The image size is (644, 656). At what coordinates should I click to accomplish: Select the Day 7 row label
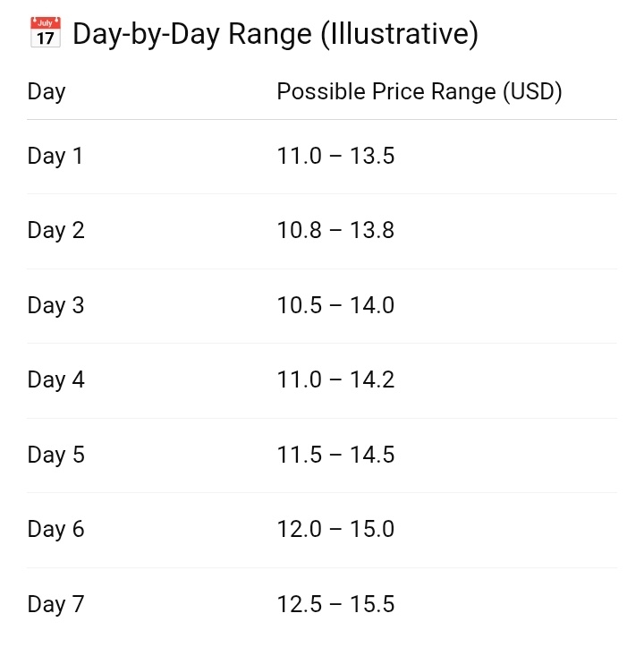[x=55, y=604]
